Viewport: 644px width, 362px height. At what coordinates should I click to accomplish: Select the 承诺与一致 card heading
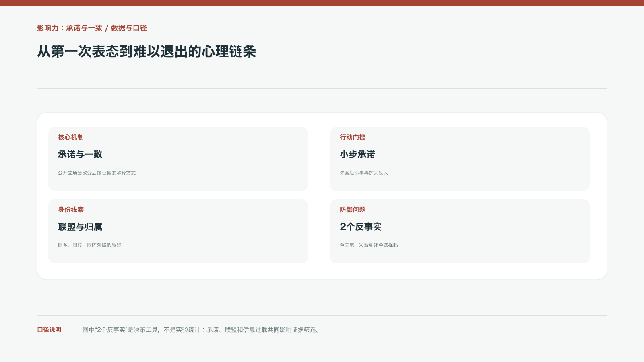point(80,154)
